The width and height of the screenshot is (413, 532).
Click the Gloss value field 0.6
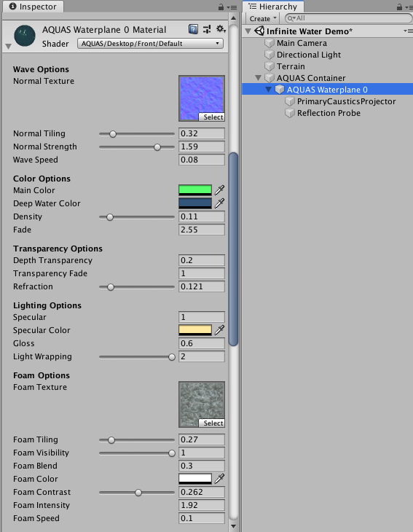click(202, 343)
